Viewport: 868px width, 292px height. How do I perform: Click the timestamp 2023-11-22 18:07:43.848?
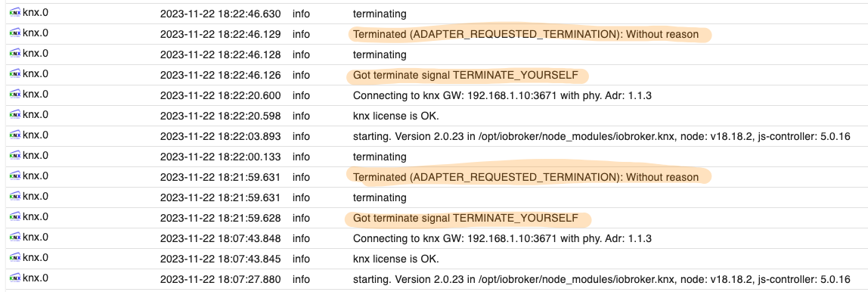220,239
